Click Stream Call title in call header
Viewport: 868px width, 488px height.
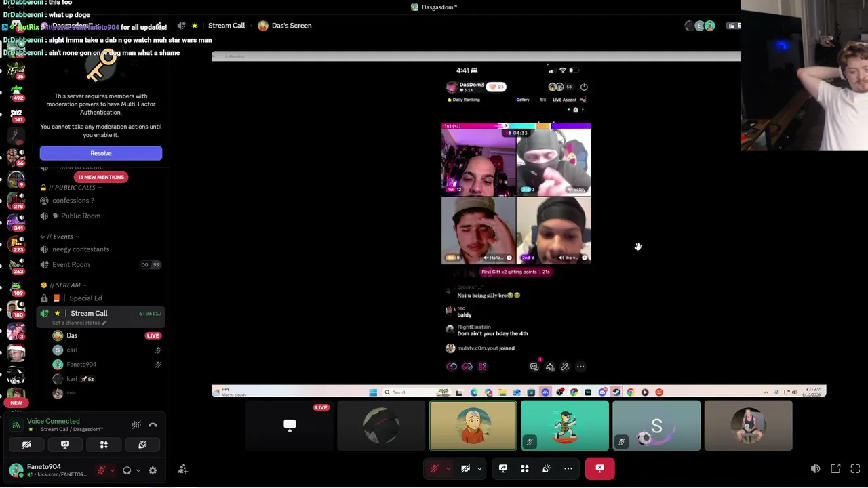coord(226,26)
